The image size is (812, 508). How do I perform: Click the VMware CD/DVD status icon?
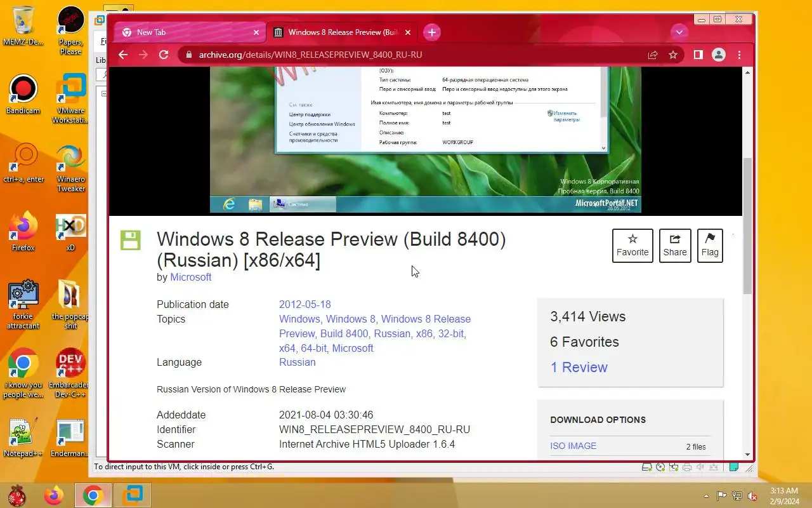[x=660, y=467]
